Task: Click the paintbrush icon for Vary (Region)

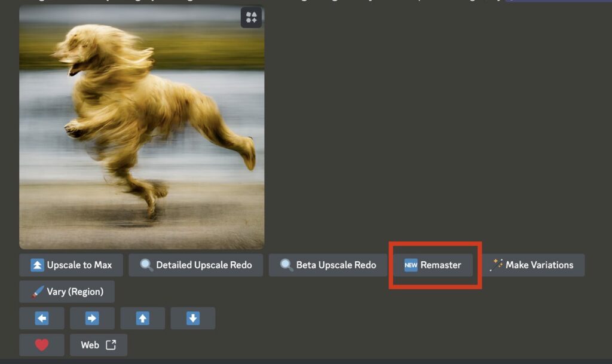Action: pos(38,292)
